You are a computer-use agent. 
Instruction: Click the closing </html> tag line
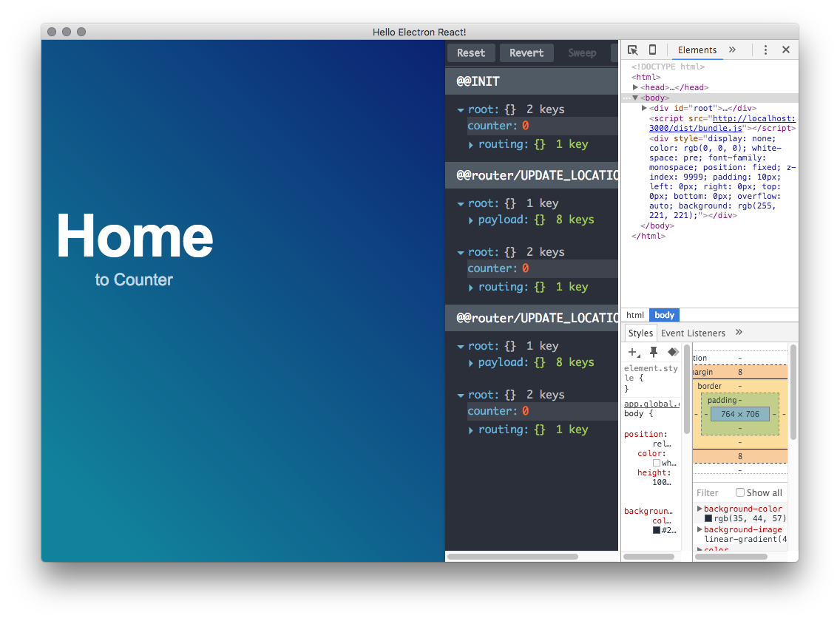648,237
